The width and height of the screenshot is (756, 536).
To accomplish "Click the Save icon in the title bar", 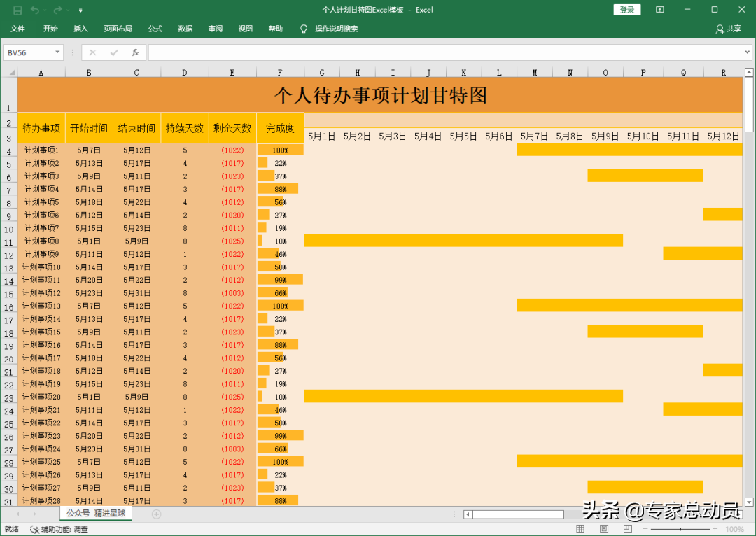I will point(17,10).
